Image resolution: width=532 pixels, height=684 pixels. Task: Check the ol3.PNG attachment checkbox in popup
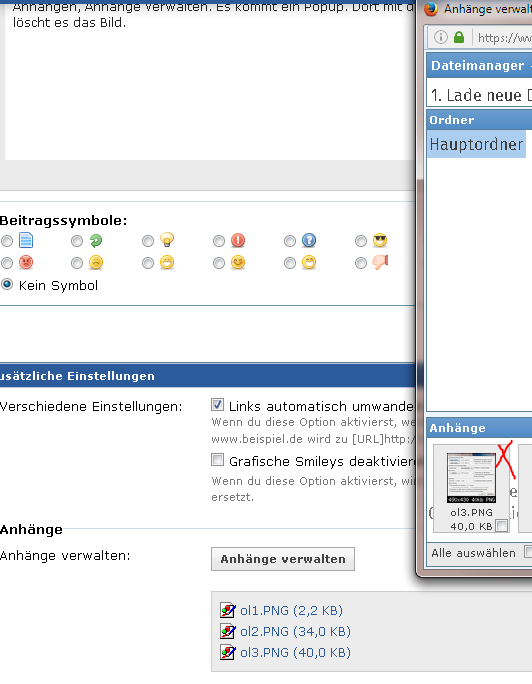point(501,526)
